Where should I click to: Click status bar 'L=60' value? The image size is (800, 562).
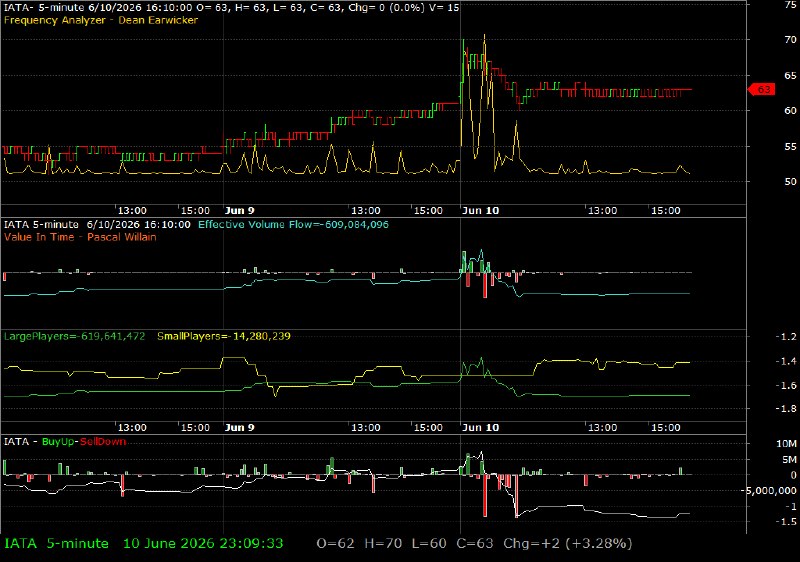click(429, 544)
